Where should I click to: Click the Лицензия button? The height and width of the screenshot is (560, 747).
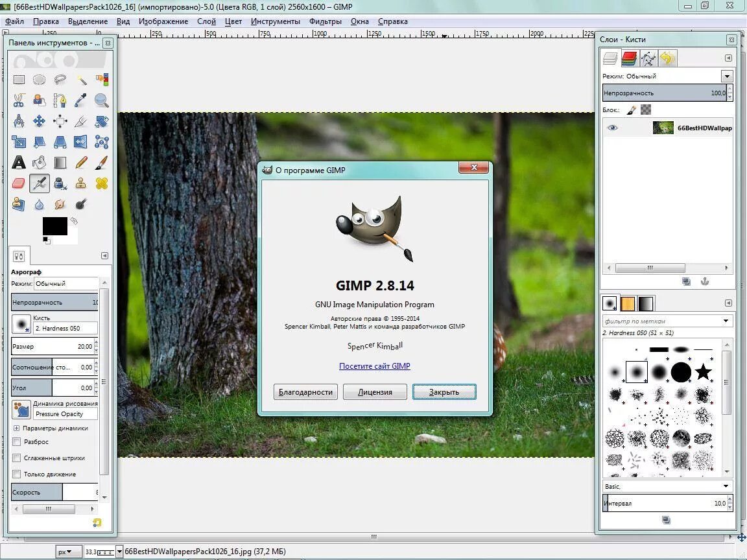click(375, 392)
